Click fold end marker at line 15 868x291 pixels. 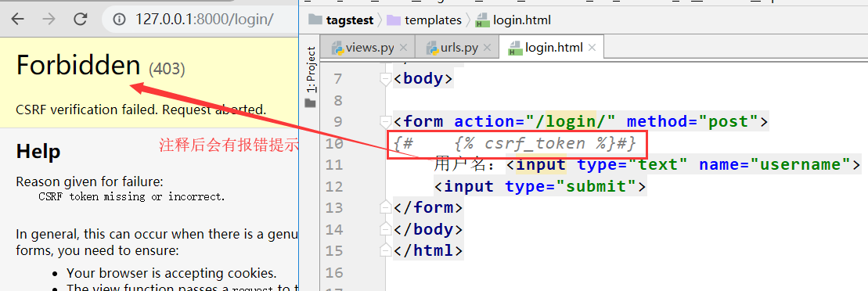(x=385, y=250)
